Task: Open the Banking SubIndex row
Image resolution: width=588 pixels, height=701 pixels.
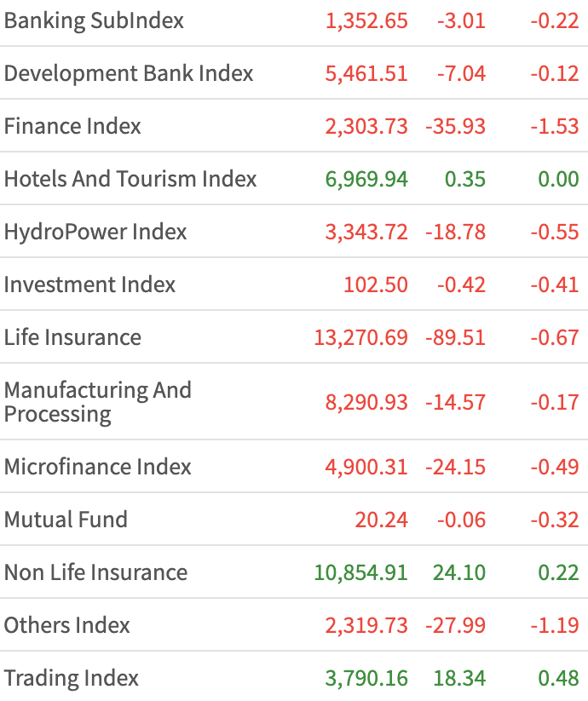Action: [94, 20]
